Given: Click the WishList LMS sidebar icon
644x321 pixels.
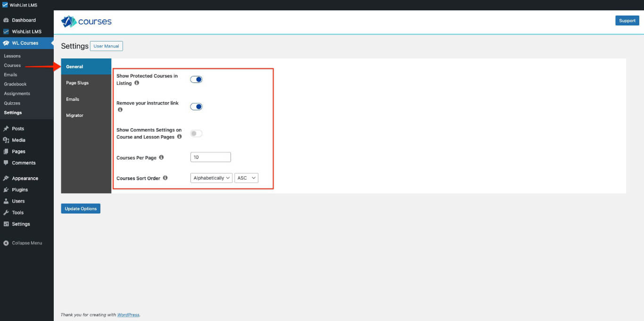Looking at the screenshot, I should 6,32.
